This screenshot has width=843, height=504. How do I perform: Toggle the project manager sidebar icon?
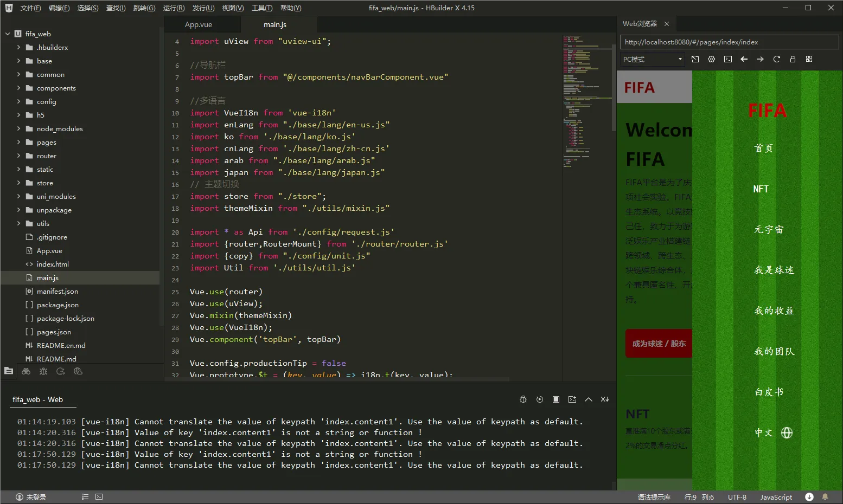click(9, 371)
